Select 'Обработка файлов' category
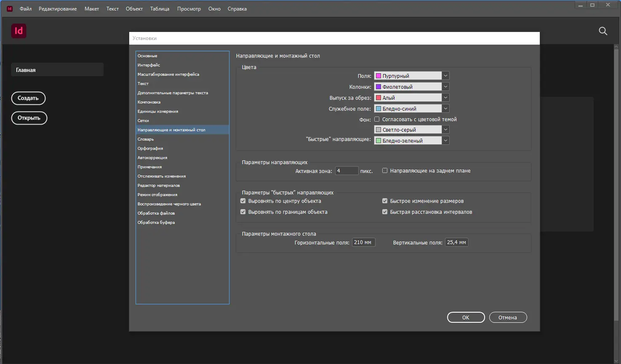The height and width of the screenshot is (364, 621). tap(183, 213)
